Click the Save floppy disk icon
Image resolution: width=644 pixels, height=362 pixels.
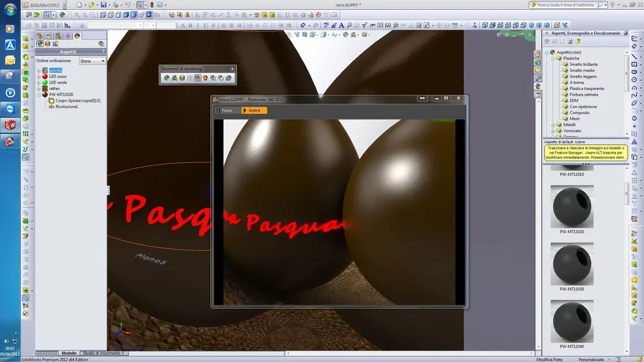[x=103, y=5]
